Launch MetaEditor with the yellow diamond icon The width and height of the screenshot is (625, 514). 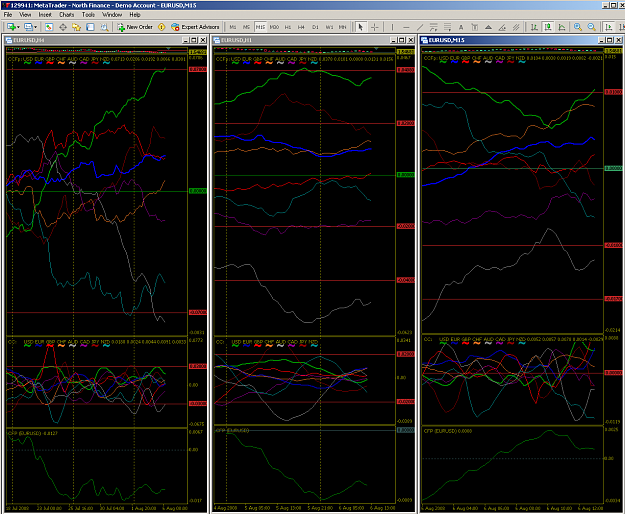tap(161, 27)
